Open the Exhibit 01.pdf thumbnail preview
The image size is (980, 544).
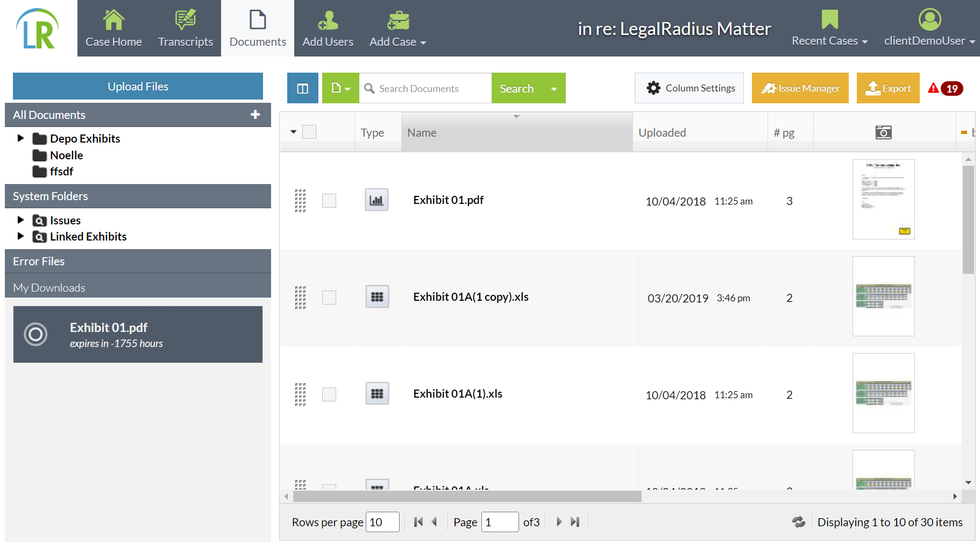point(883,199)
